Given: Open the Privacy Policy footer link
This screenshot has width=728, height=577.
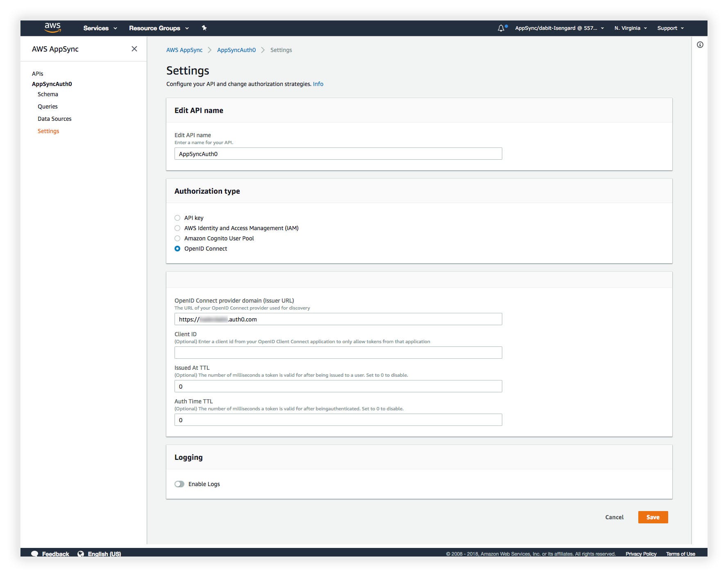Looking at the screenshot, I should 641,554.
